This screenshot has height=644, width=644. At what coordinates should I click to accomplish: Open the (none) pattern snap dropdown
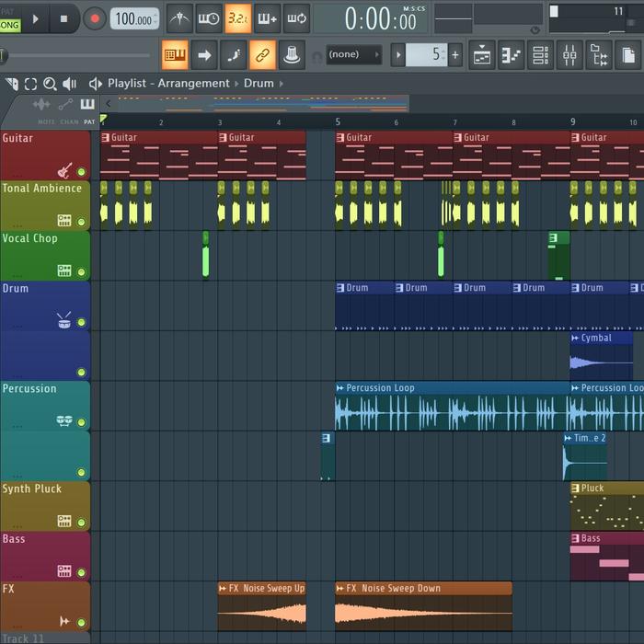point(353,55)
